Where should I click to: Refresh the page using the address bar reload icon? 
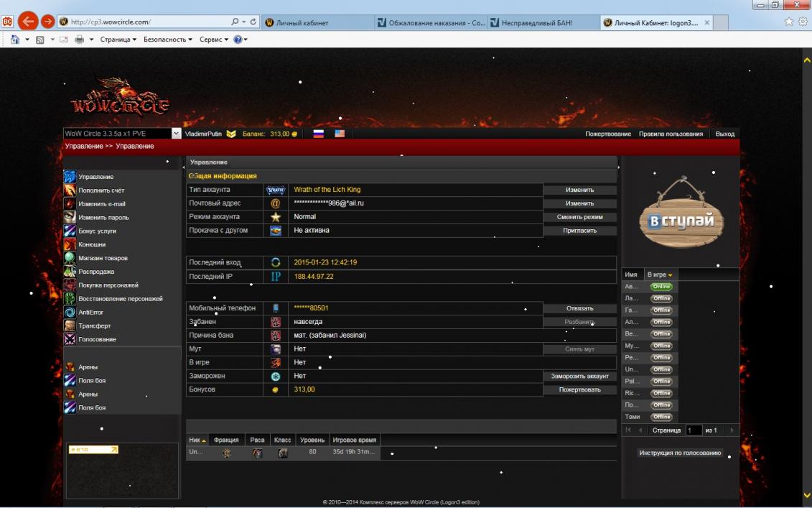click(x=254, y=22)
